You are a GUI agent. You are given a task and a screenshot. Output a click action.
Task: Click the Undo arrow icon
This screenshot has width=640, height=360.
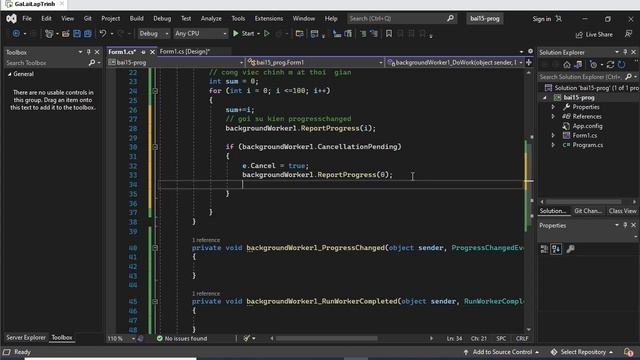tap(103, 33)
